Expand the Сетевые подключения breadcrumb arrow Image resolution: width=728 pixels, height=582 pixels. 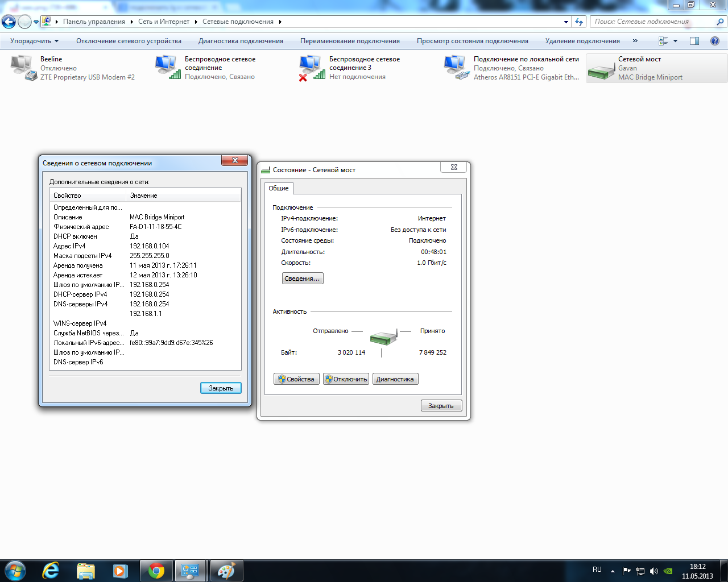click(x=280, y=22)
